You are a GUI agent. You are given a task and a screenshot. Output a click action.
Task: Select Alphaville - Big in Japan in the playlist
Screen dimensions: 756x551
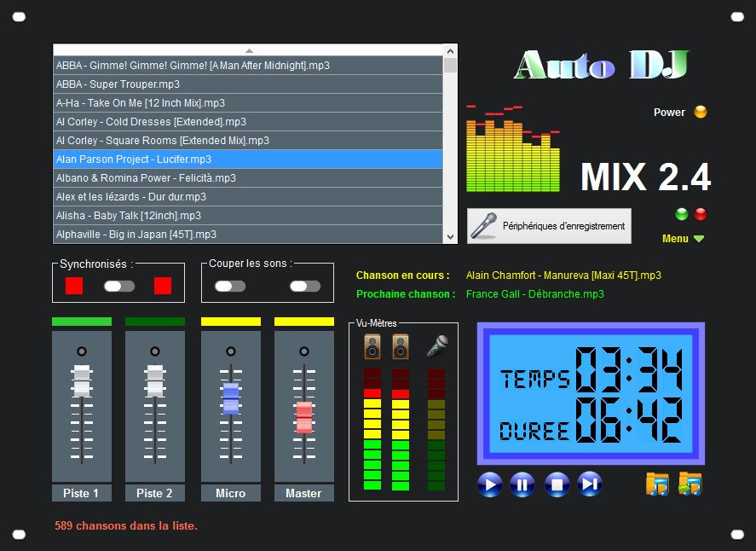[x=247, y=234]
